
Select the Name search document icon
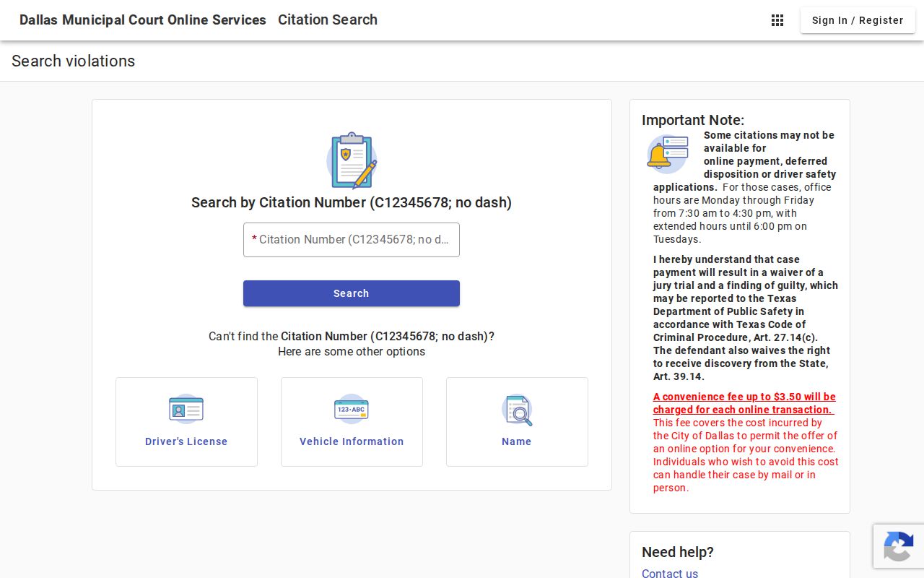click(517, 410)
